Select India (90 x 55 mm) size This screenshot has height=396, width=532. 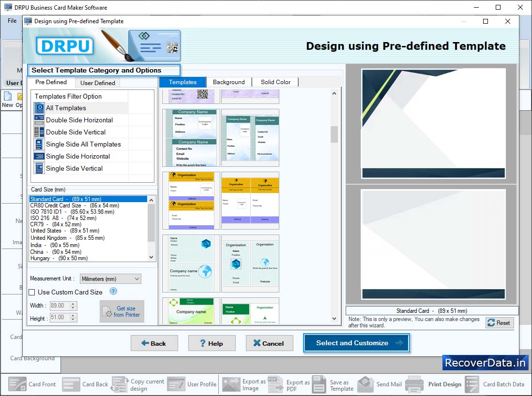(x=88, y=245)
